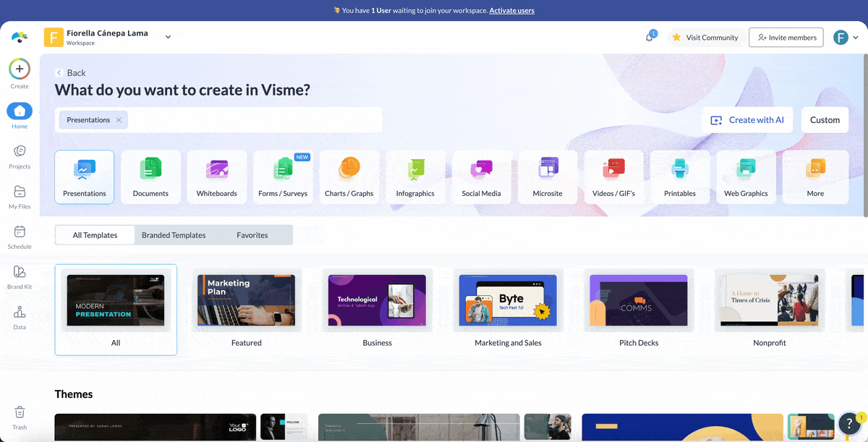The image size is (868, 442).
Task: Open Brand Kit from the sidebar
Action: [x=20, y=272]
